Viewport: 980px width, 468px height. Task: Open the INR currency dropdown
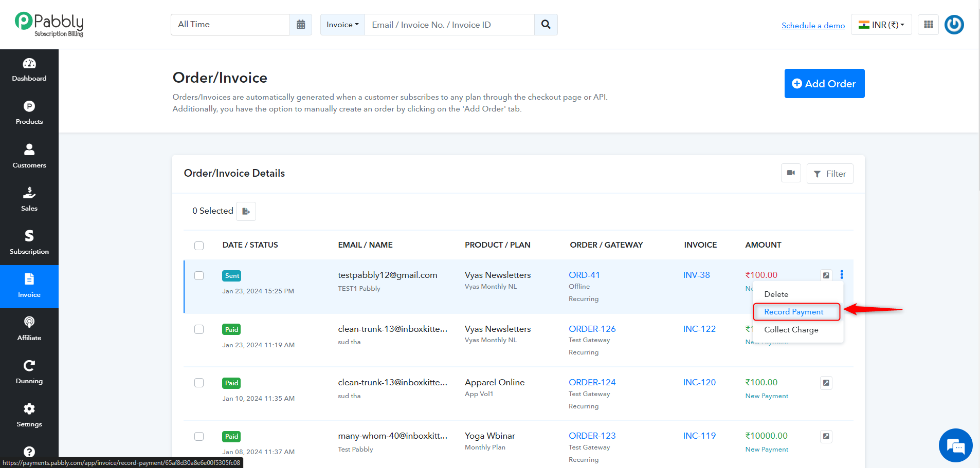[881, 25]
